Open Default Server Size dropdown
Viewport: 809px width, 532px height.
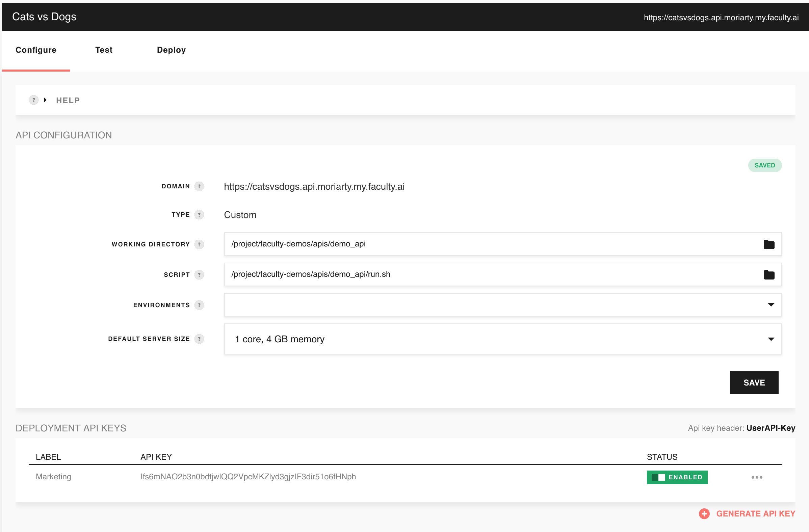tap(771, 339)
